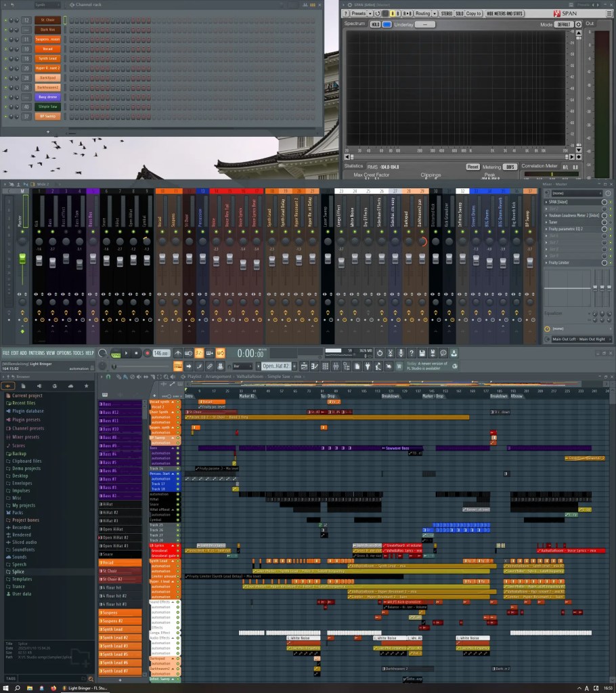Open the PATTERNS menu
616x693 pixels.
point(37,353)
